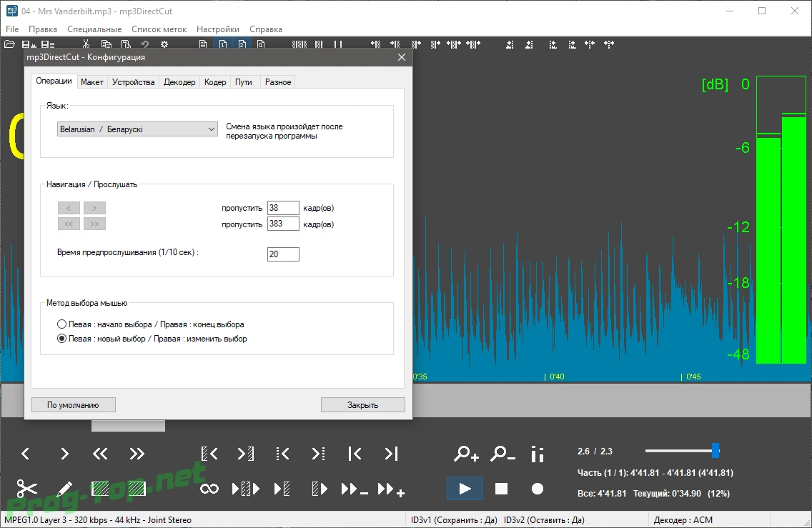Viewport: 812px width, 528px height.
Task: Click the small < navigation button in dialog
Action: click(69, 208)
